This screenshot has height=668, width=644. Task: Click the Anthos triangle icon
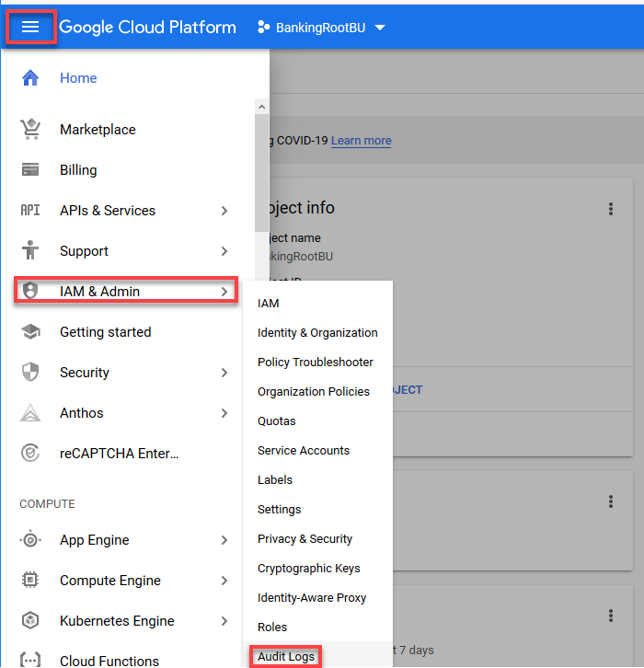point(30,412)
